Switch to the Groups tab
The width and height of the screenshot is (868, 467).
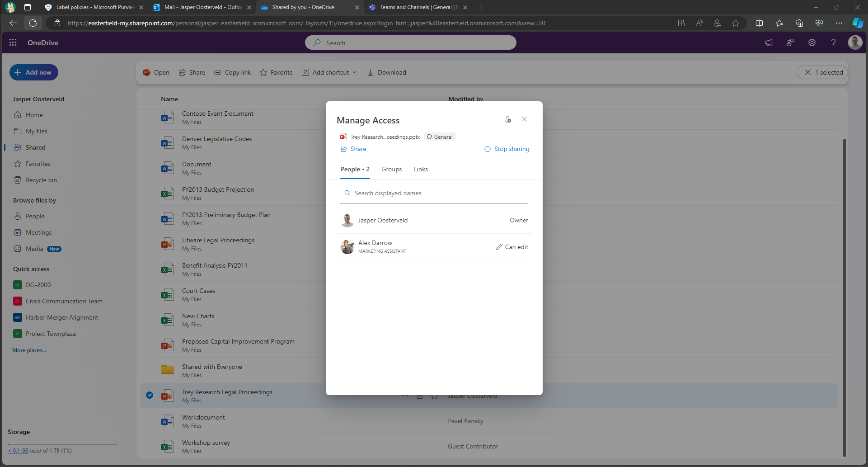click(x=391, y=169)
